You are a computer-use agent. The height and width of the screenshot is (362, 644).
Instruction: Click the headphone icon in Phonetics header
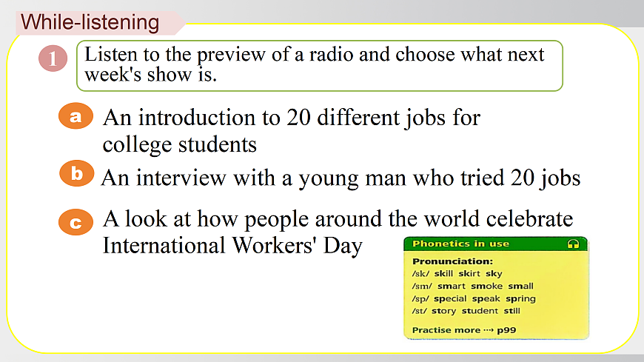572,244
